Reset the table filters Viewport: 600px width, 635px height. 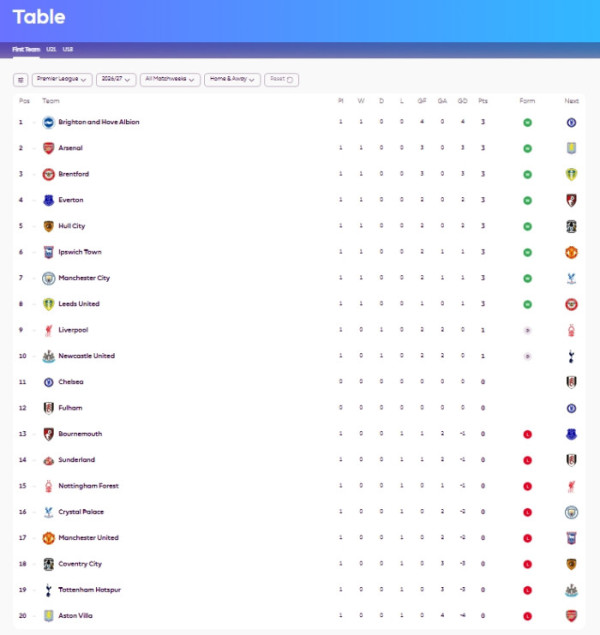(281, 80)
